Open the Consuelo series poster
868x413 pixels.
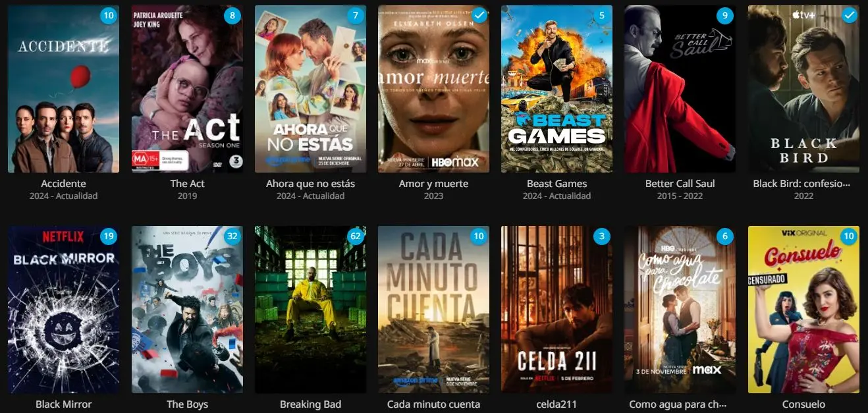[x=803, y=310]
